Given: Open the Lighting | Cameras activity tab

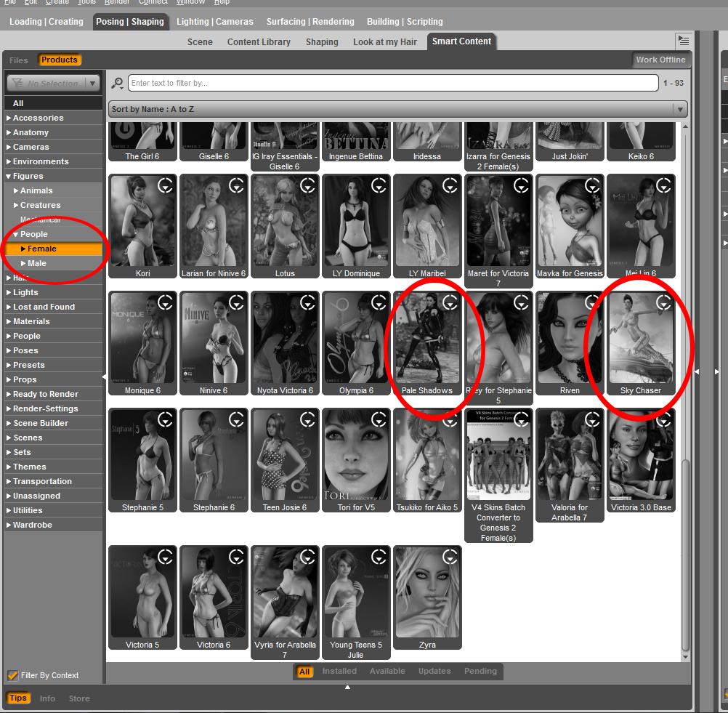Looking at the screenshot, I should pyautogui.click(x=214, y=22).
